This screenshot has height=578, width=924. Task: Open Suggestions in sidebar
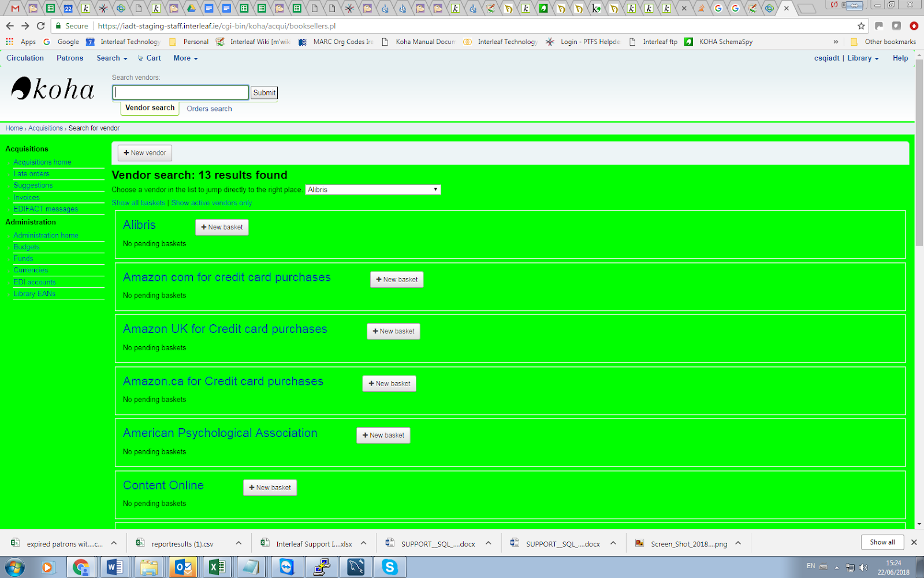point(33,186)
